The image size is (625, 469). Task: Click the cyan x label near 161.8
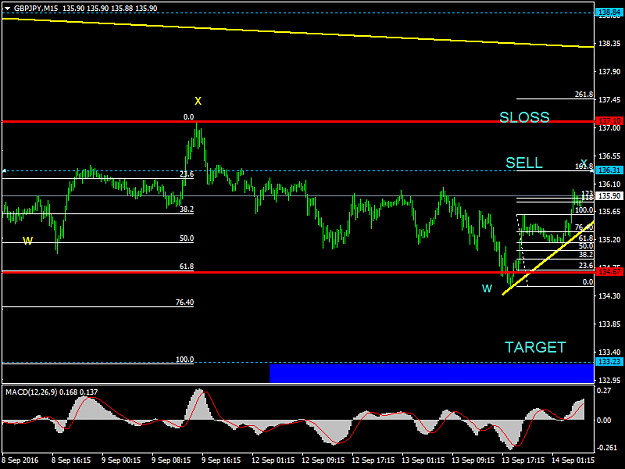584,162
